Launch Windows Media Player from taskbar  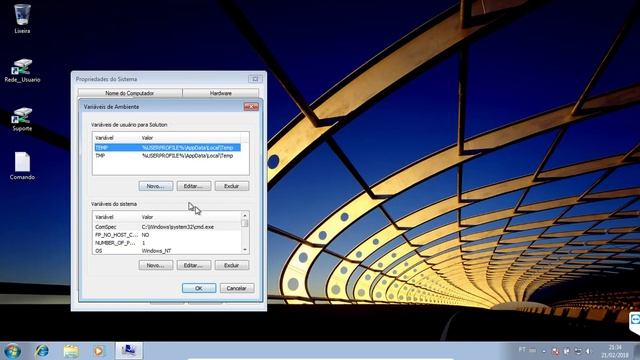[x=98, y=351]
